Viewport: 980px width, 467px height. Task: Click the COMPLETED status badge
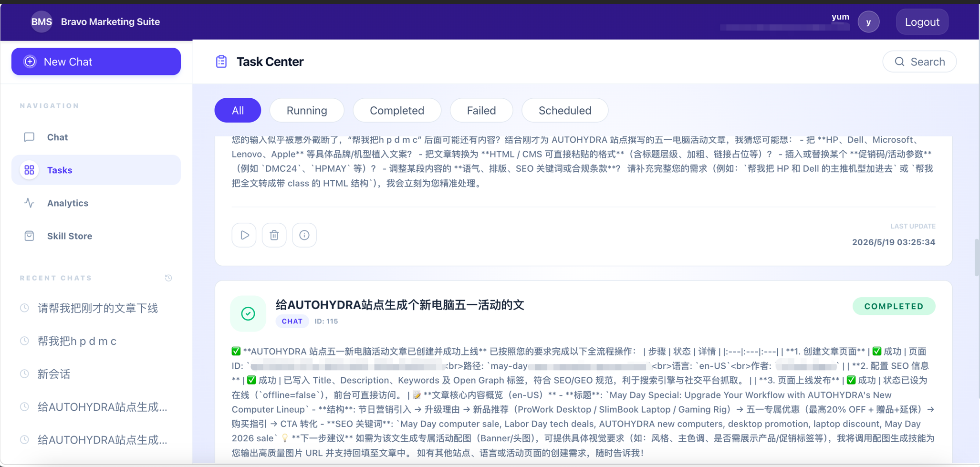(x=894, y=306)
